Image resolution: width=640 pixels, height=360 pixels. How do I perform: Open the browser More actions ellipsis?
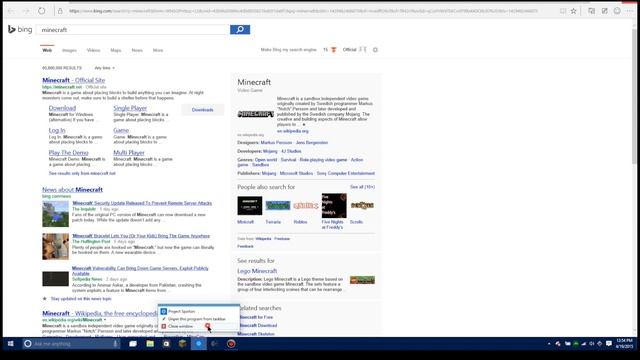[630, 11]
